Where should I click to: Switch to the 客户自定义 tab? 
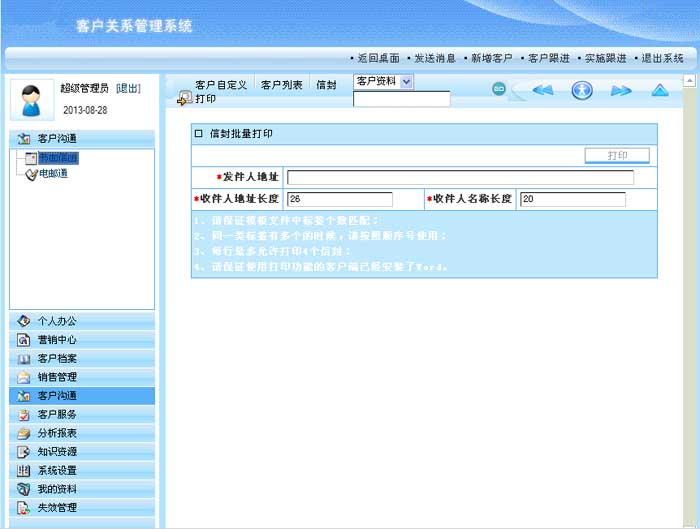tap(220, 86)
